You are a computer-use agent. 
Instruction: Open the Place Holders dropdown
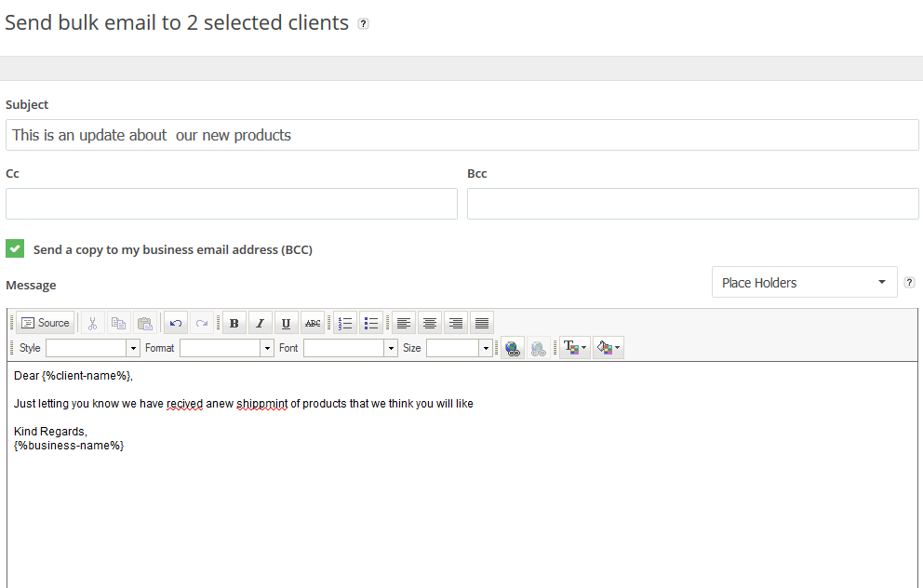(804, 283)
